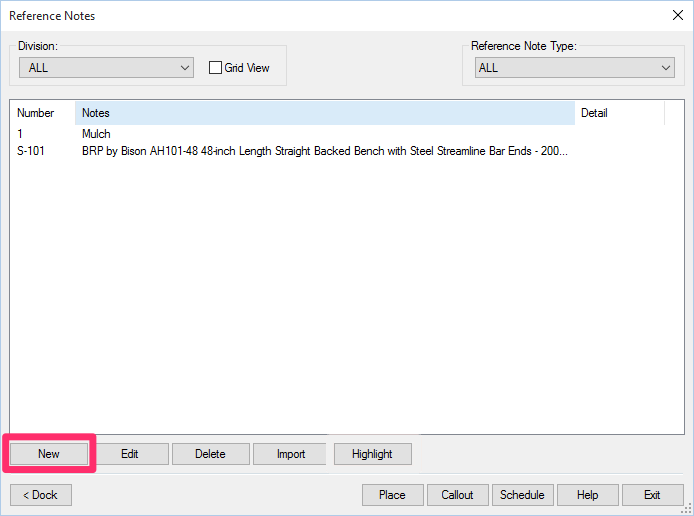
Task: Select the Mulch note row
Action: coord(96,134)
